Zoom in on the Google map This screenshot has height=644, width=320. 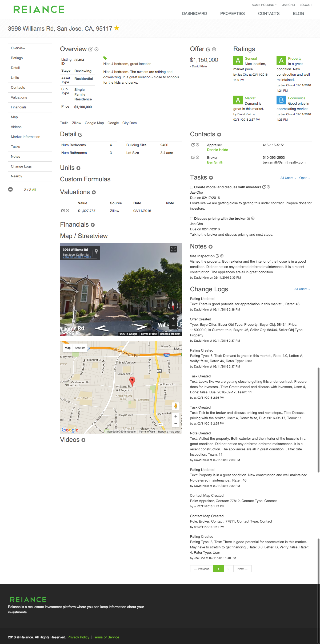point(176,416)
